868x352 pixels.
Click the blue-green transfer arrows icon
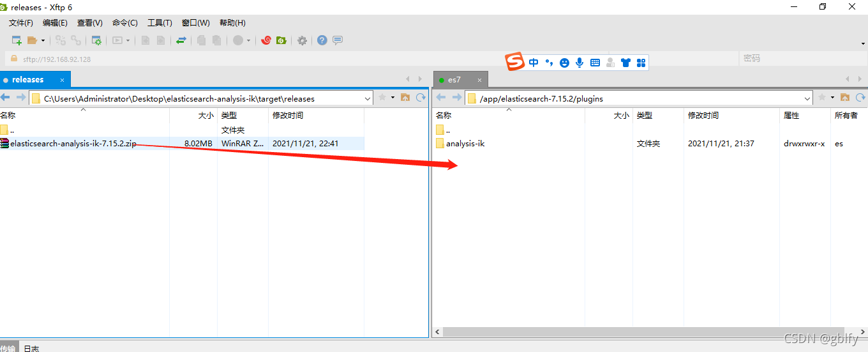181,40
